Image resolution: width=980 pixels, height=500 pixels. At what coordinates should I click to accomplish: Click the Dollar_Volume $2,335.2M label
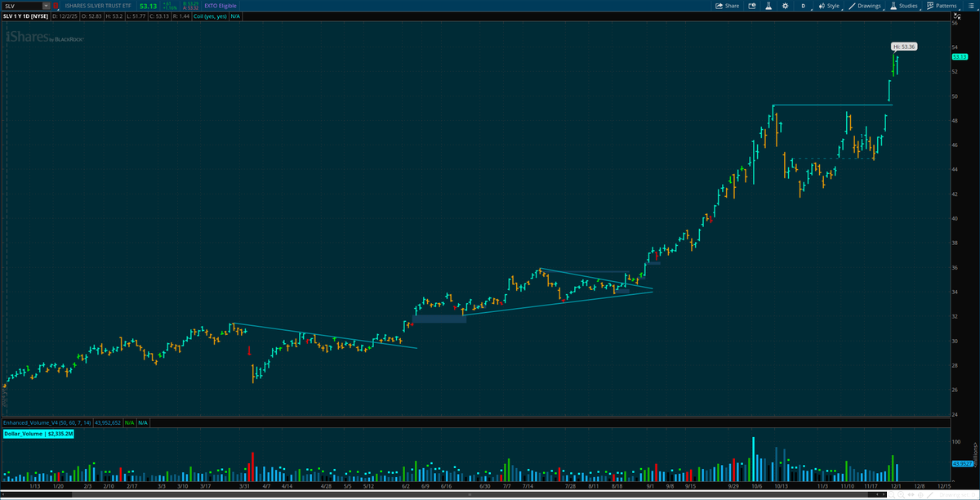click(38, 434)
